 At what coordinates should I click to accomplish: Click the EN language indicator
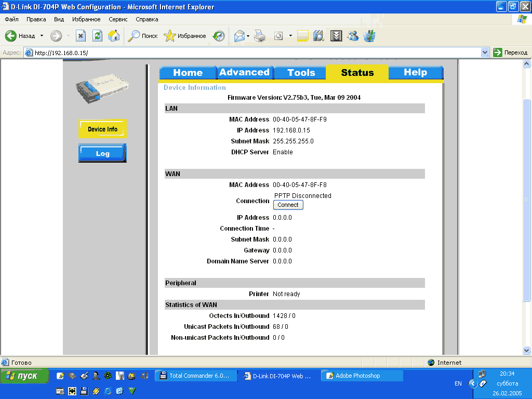pos(458,383)
